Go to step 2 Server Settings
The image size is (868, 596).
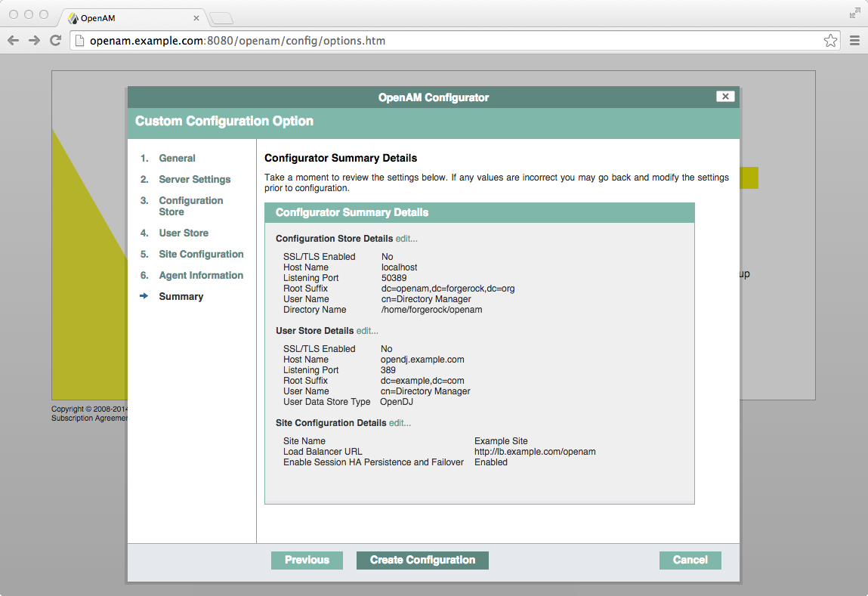coord(195,179)
